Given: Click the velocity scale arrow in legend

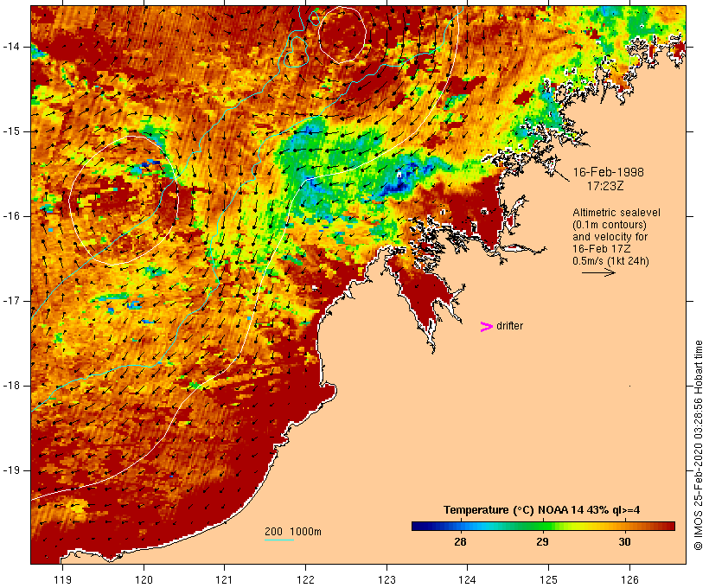Looking at the screenshot, I should 598,272.
